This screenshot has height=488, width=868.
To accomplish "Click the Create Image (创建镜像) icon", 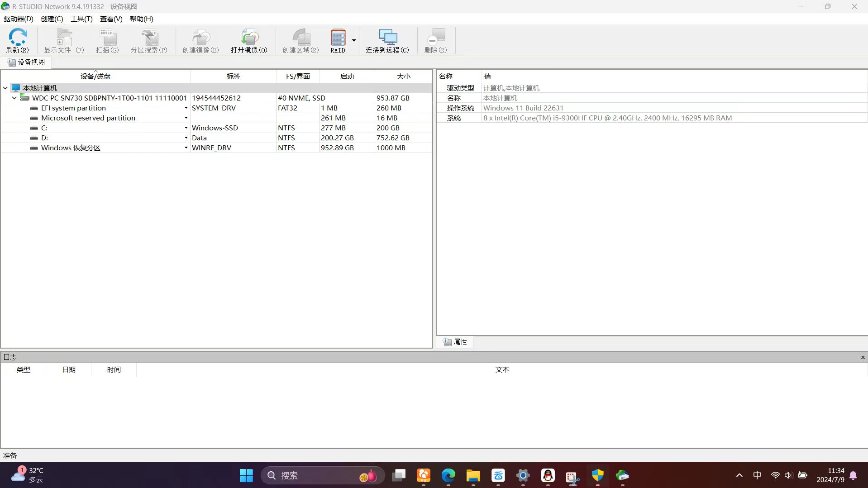I will coord(200,40).
